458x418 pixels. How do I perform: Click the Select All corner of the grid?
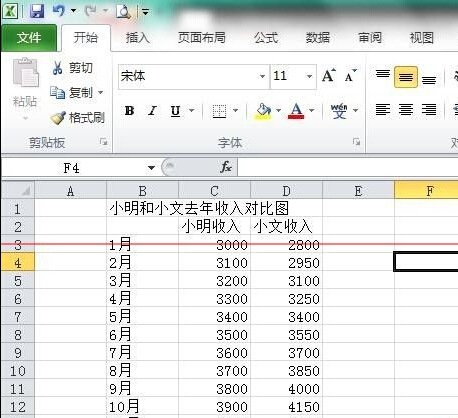[18, 191]
